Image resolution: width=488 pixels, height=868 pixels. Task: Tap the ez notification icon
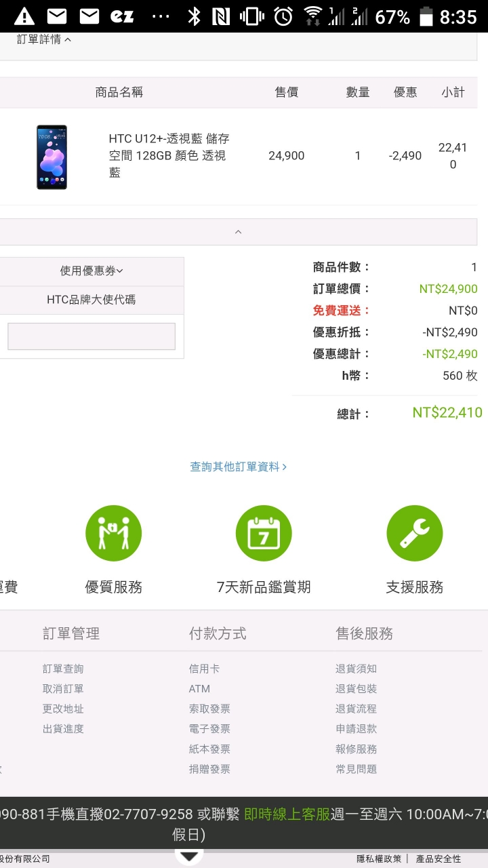(122, 16)
